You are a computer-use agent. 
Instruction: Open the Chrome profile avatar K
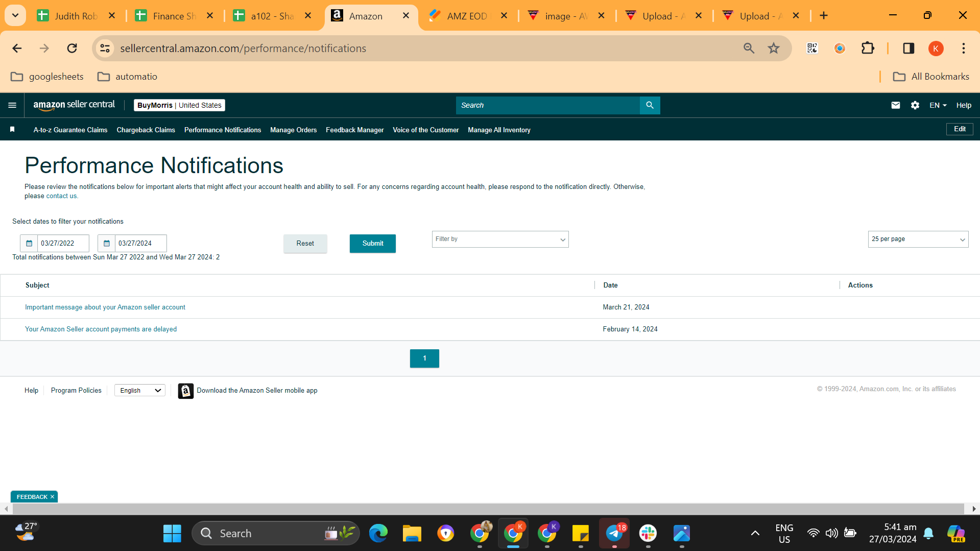936,49
